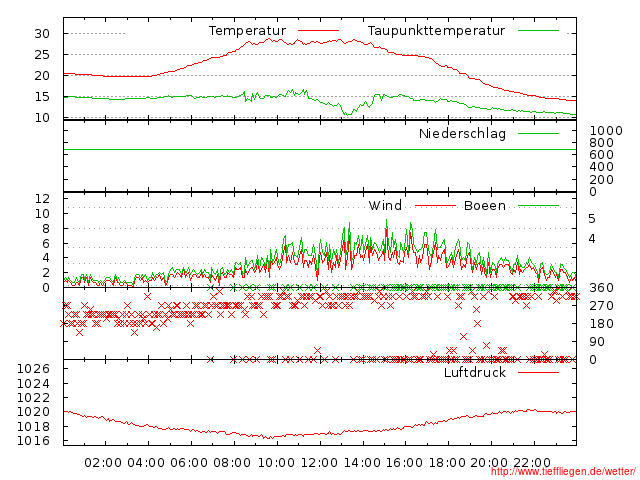Click the 08:00 time axis label
The width and height of the screenshot is (640, 480).
tap(233, 462)
